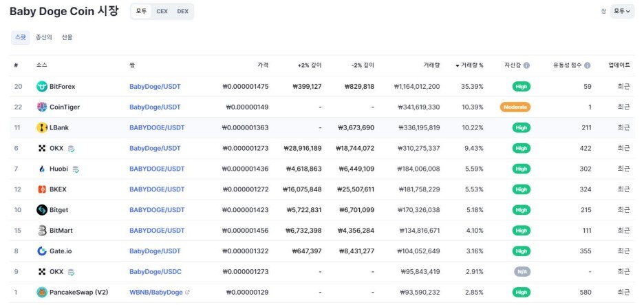Click verified reserve icon next to Huobi
This screenshot has height=305, width=644.
point(76,169)
